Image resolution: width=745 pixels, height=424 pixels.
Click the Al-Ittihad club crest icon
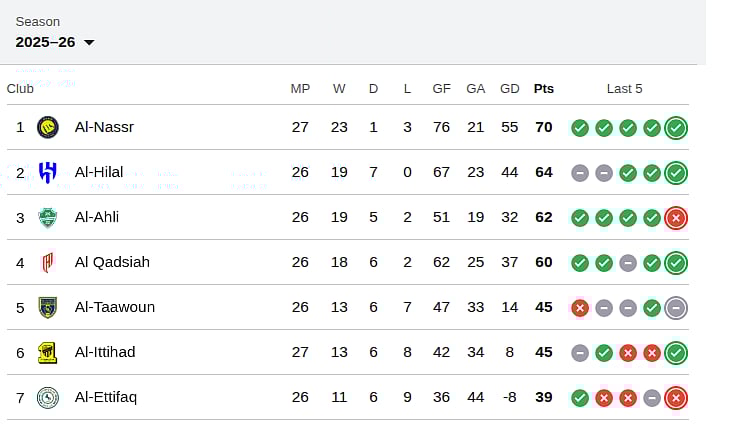pyautogui.click(x=47, y=352)
